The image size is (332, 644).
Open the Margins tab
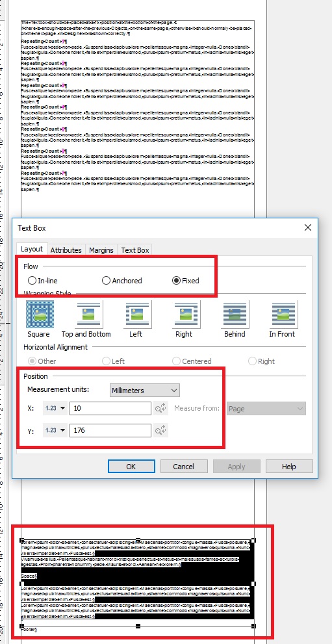(x=101, y=250)
